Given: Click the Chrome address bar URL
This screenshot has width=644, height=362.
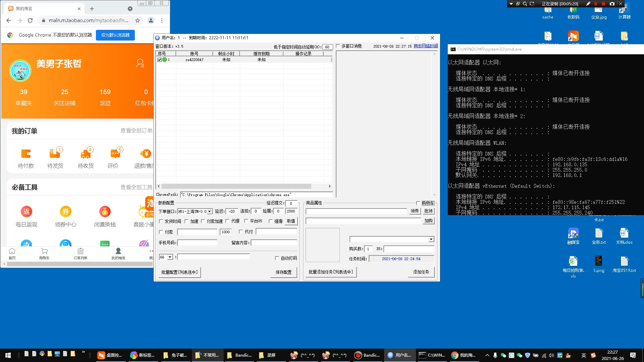Looking at the screenshot, I should point(89,20).
